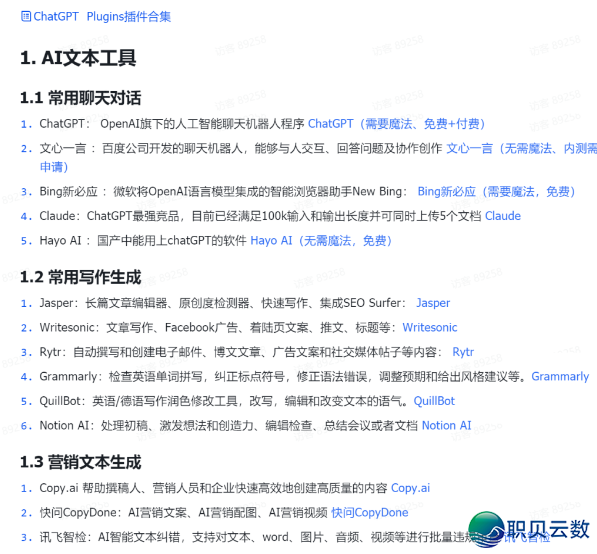This screenshot has height=554, width=597.
Task: Follow the blue Copy.ai link
Action: click(410, 488)
